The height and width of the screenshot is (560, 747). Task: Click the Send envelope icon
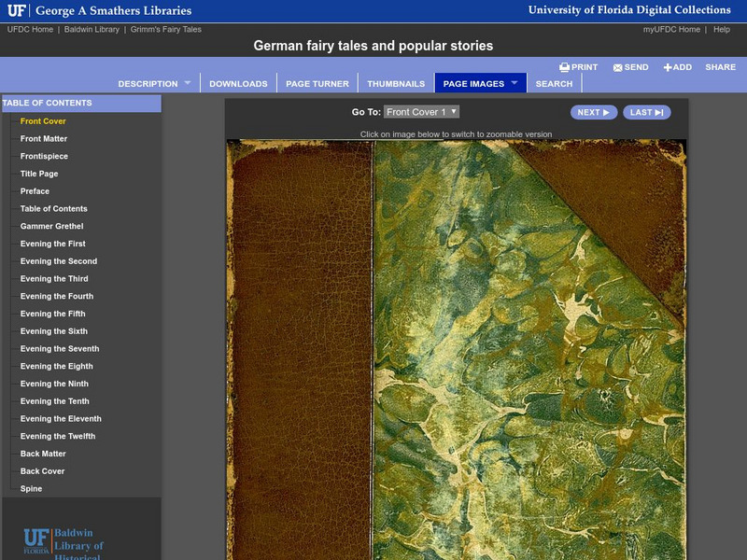(618, 67)
